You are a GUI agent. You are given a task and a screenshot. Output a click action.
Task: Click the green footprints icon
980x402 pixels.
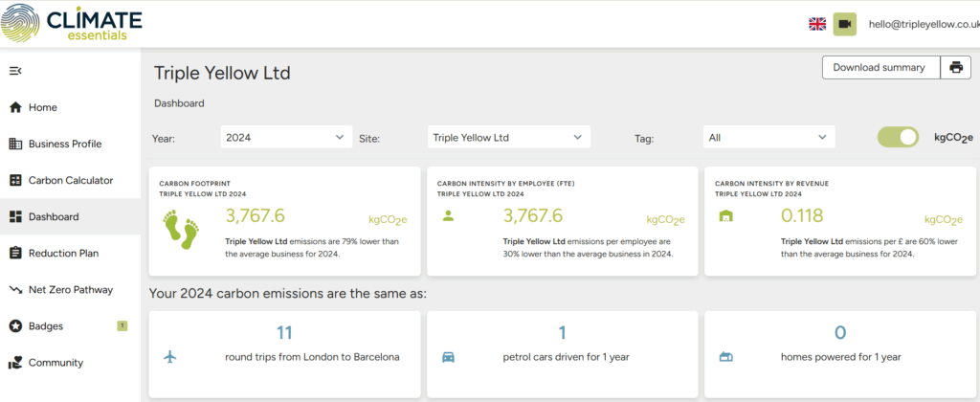tap(181, 230)
